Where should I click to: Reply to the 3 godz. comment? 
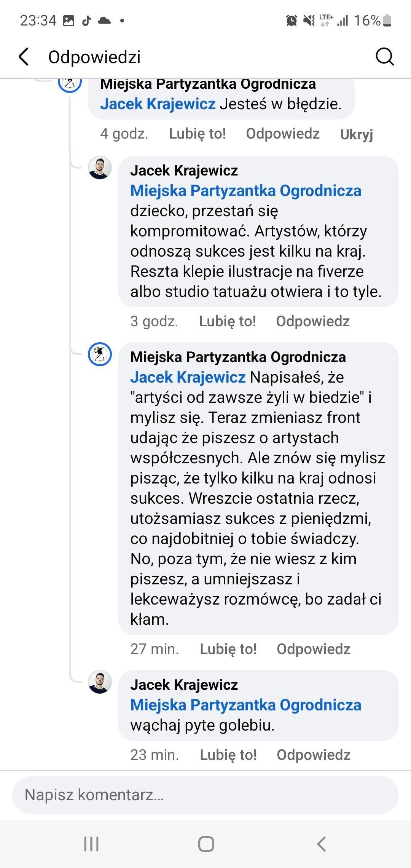pos(312,321)
